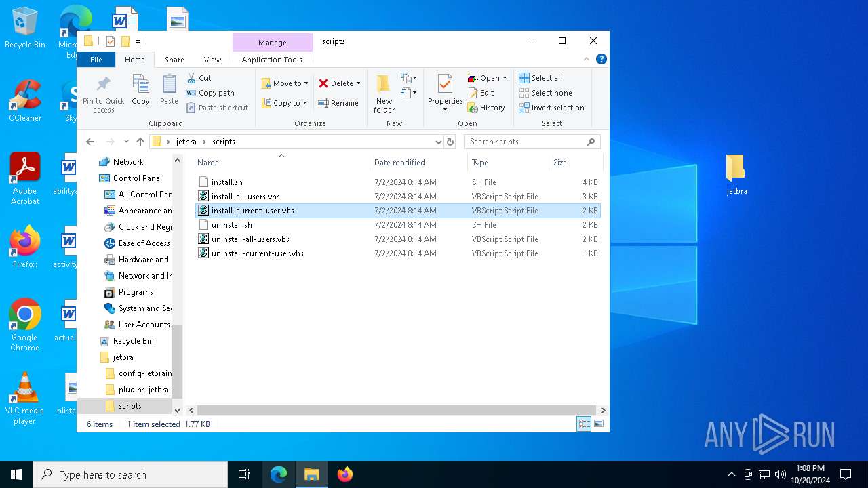Click the horizontal scrollbar in file list
The width and height of the screenshot is (868, 488).
[397, 410]
